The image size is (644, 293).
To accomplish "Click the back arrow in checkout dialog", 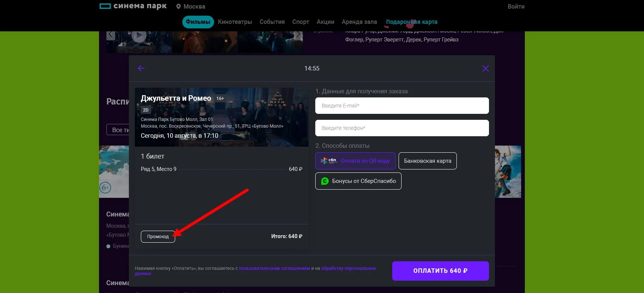I will 141,68.
